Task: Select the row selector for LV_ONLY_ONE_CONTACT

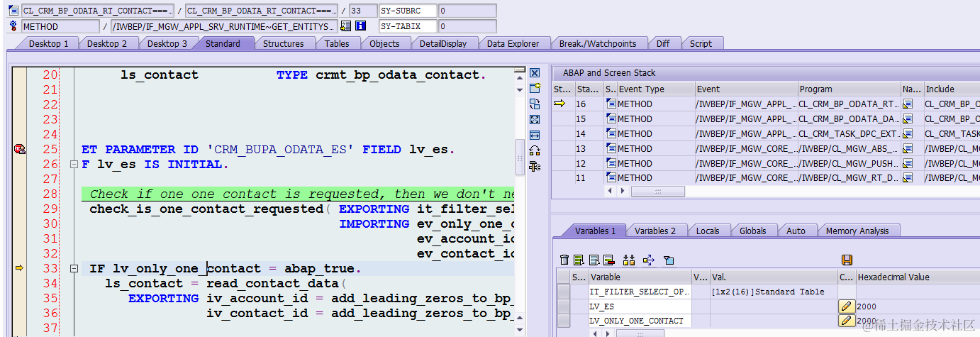Action: (x=564, y=321)
